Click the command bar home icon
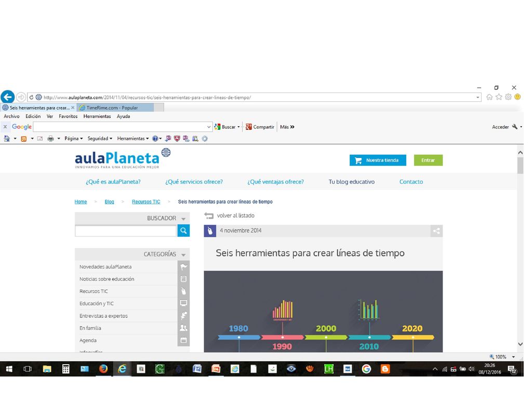This screenshot has width=532, height=399. (7, 138)
